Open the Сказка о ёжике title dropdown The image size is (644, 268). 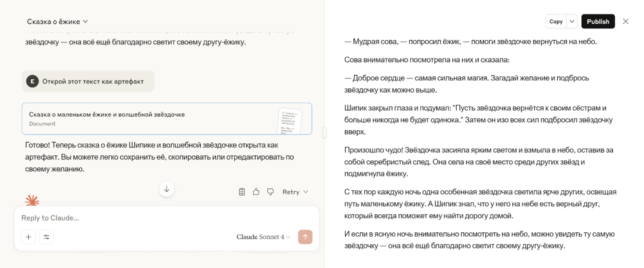[x=58, y=21]
